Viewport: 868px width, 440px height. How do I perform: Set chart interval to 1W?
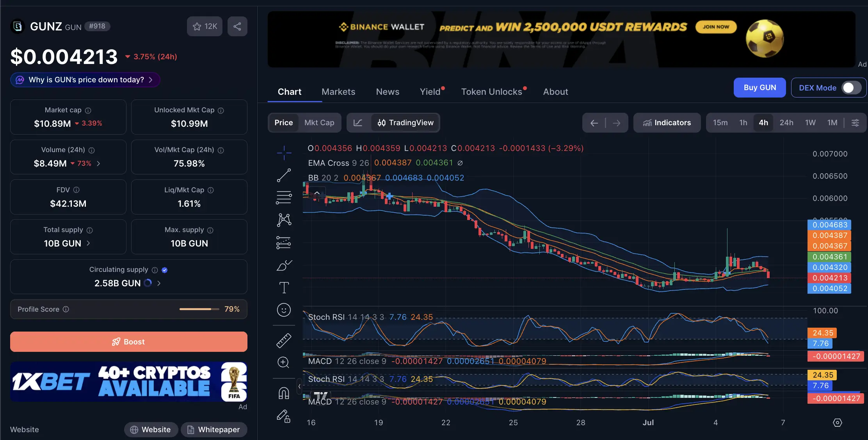(x=810, y=123)
